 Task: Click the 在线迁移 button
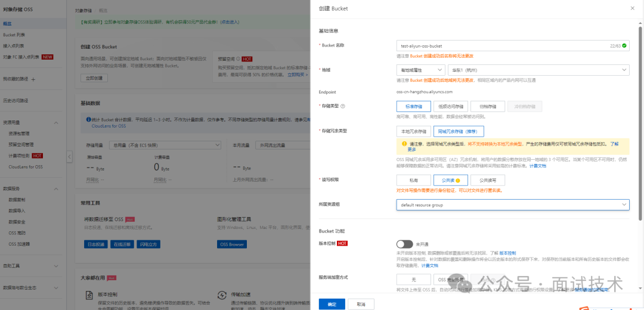pos(122,244)
